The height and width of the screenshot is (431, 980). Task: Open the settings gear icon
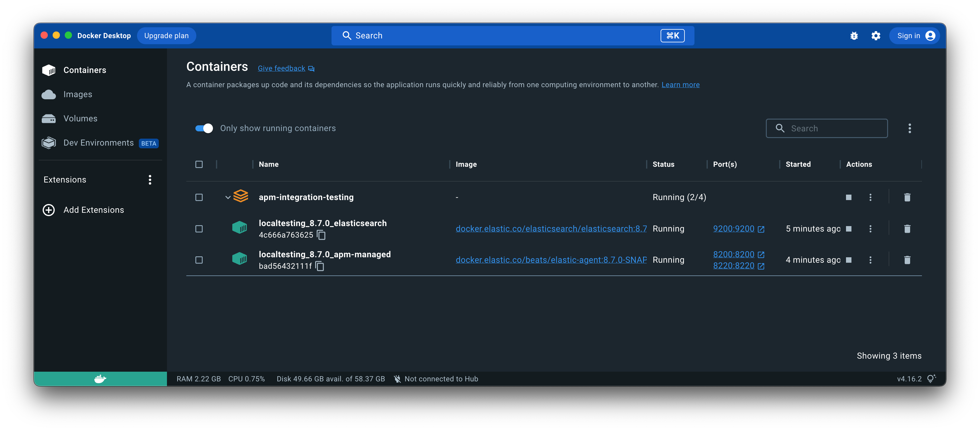click(876, 35)
